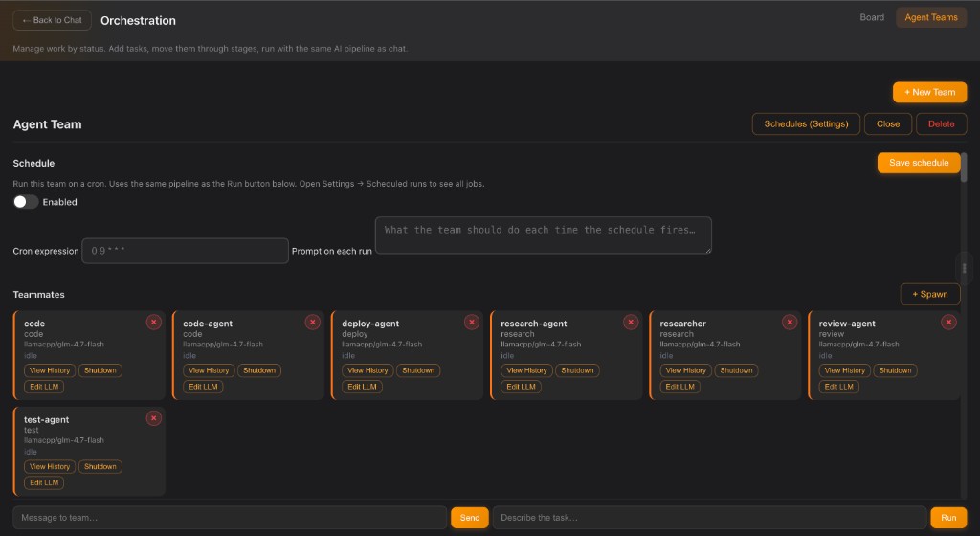Viewport: 980px width, 536px height.
Task: Open the Agent Teams tab
Action: click(x=931, y=17)
